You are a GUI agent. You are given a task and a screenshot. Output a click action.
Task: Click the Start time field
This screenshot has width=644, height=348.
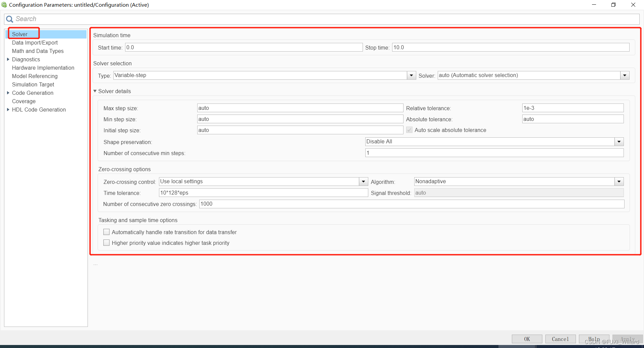click(x=244, y=47)
